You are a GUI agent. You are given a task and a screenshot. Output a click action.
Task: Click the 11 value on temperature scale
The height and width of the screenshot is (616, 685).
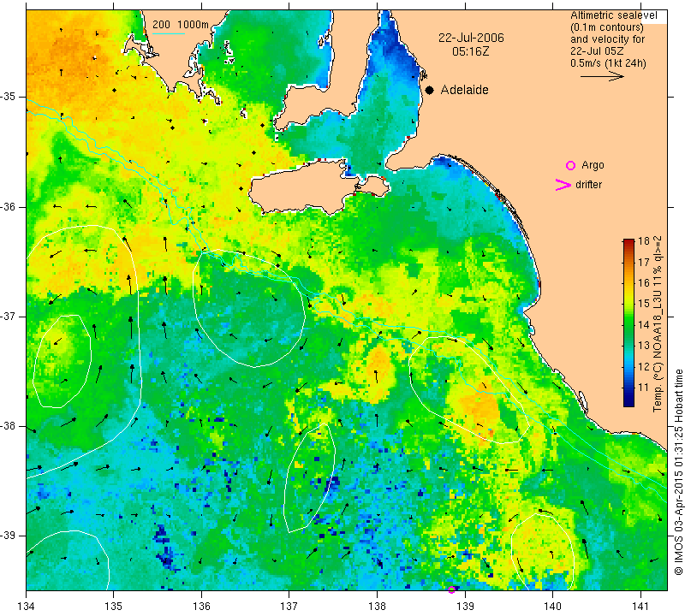tap(644, 388)
